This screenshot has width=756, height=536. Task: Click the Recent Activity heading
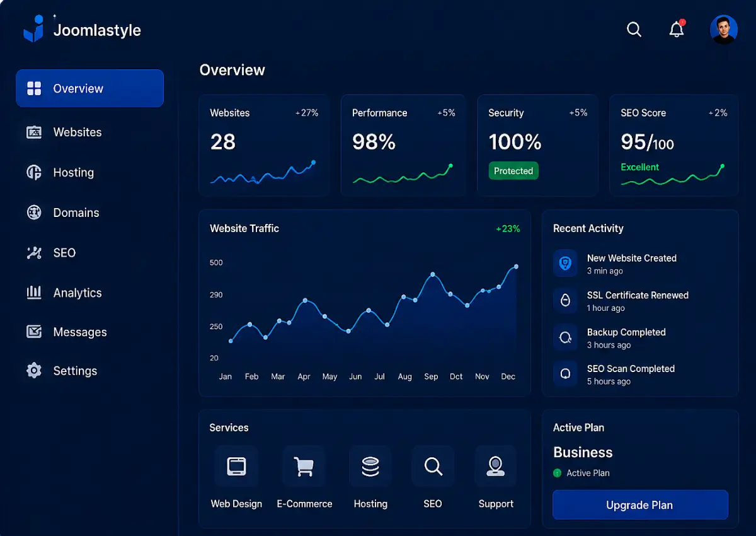coord(588,229)
